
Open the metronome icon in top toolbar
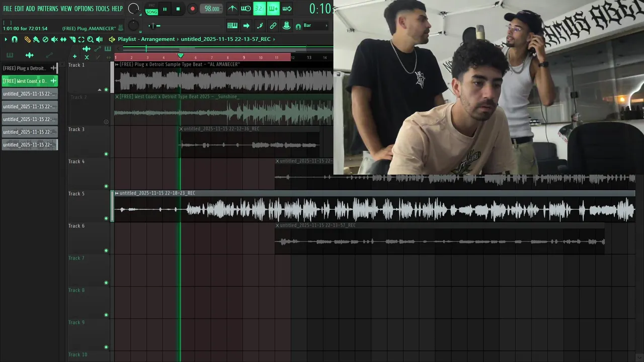point(232,9)
